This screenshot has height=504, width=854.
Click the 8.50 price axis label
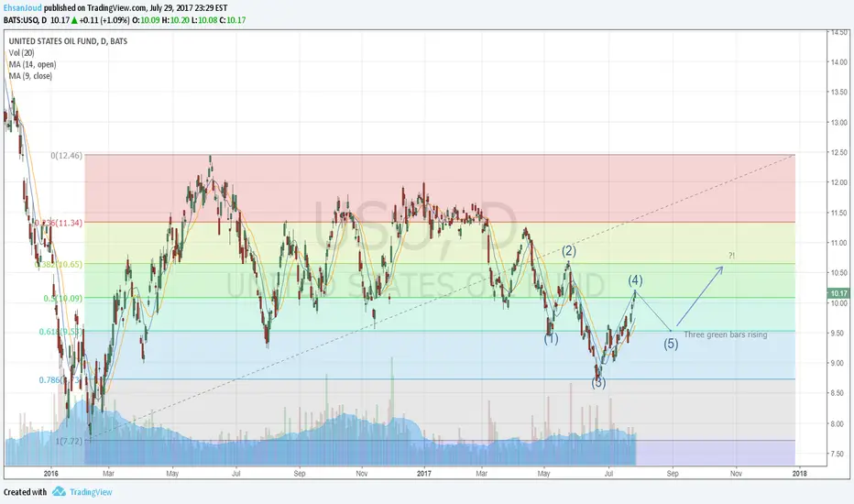click(x=838, y=393)
